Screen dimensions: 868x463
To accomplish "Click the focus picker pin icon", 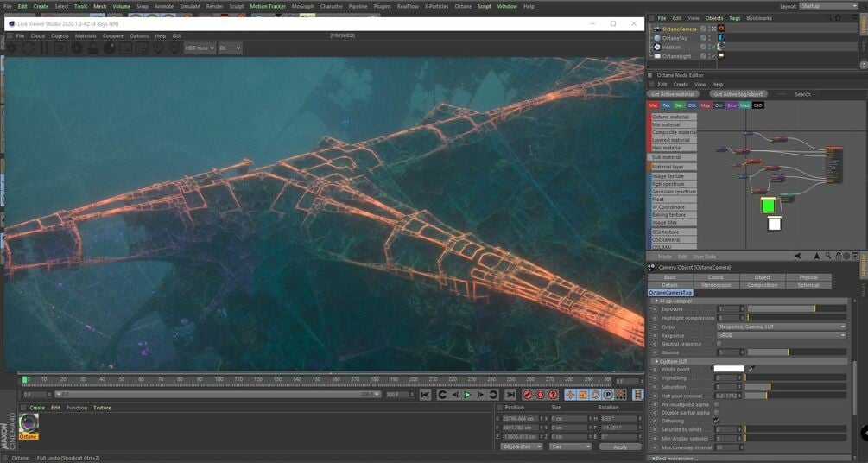I will pos(158,48).
